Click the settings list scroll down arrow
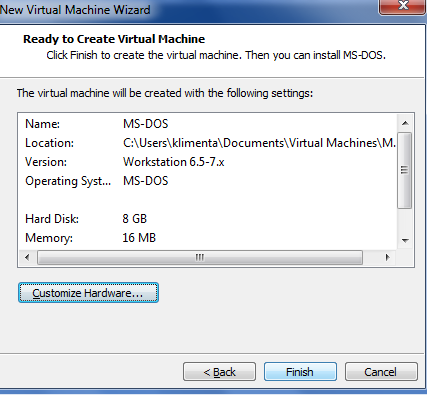Screen dimensions: 427x395 tap(405, 240)
